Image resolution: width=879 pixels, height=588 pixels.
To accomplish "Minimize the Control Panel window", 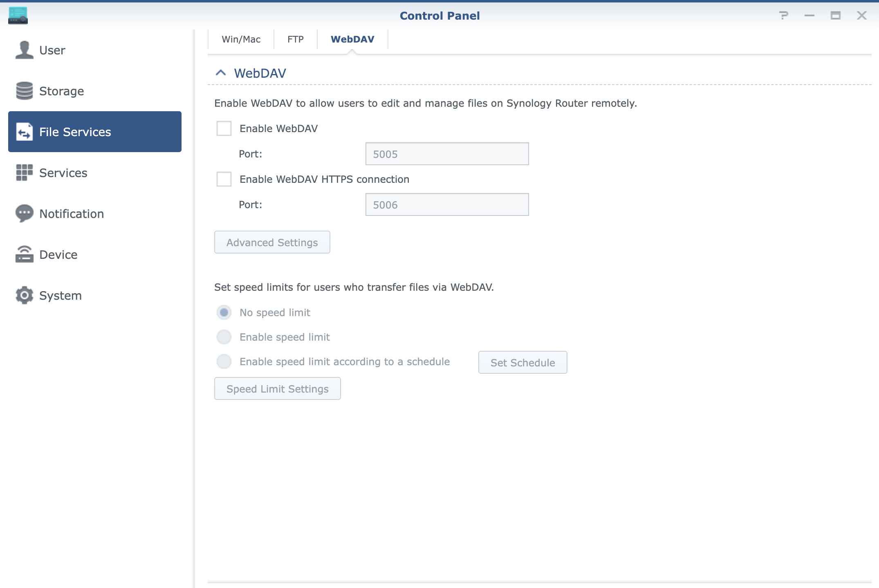I will pos(809,16).
